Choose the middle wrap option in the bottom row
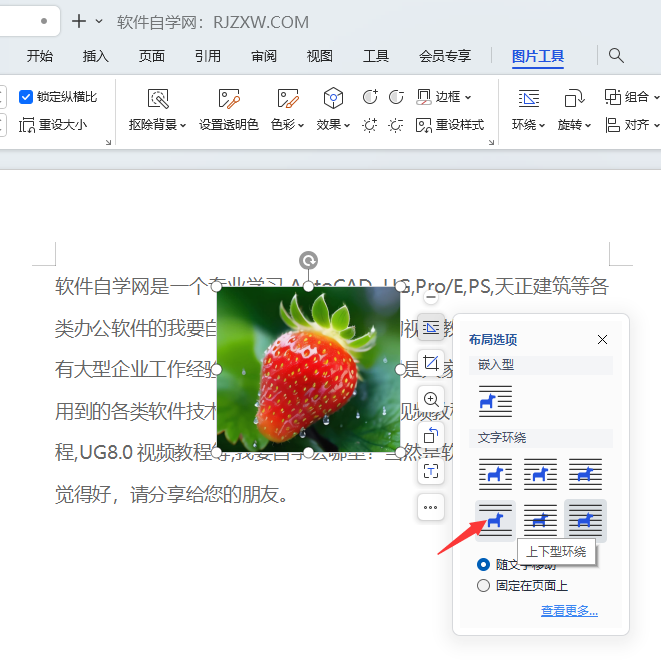The height and width of the screenshot is (672, 661). point(540,520)
